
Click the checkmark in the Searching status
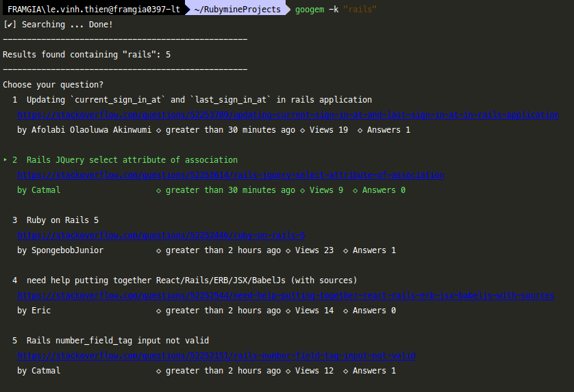coord(10,25)
